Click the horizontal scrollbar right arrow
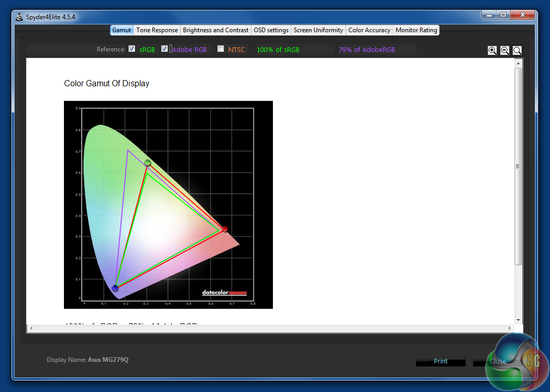 coord(510,329)
